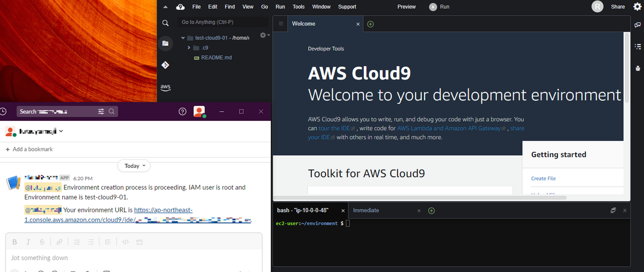Image resolution: width=644 pixels, height=272 pixels.
Task: Close the terminal console pane
Action: coord(625,211)
